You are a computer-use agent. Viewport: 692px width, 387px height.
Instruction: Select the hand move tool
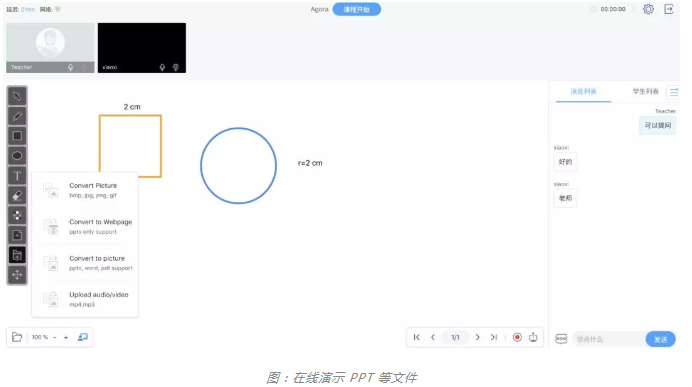(x=17, y=275)
